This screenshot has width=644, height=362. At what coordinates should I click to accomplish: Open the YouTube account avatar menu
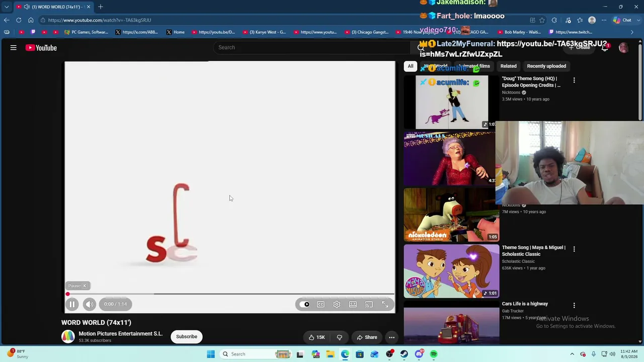(623, 48)
